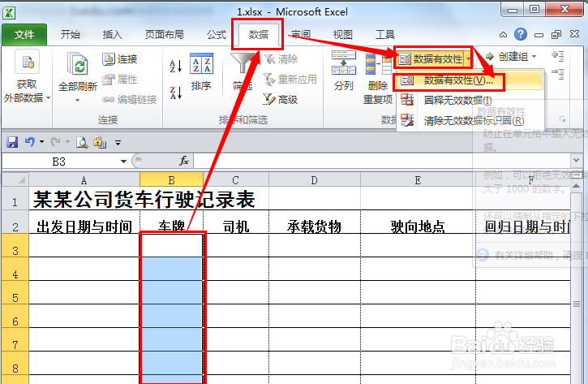
Task: Choose 清除无效数据标识圈(R) menu entry
Action: pyautogui.click(x=470, y=120)
